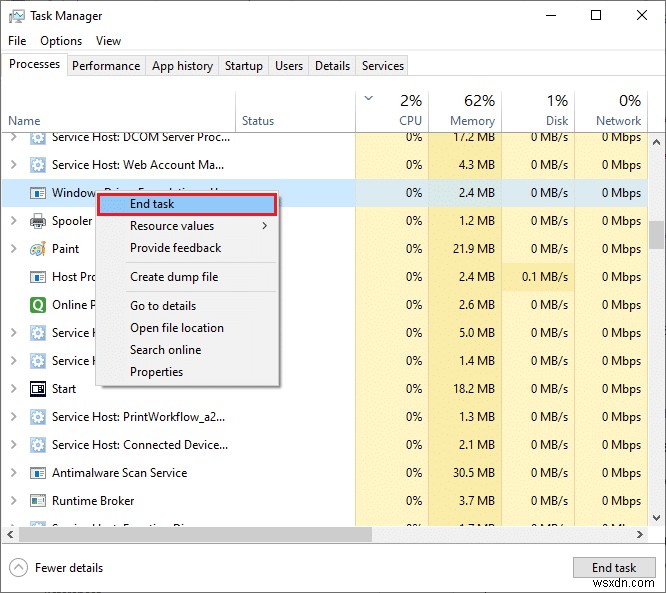666x593 pixels.
Task: Click the Fewer details link
Action: (x=69, y=568)
